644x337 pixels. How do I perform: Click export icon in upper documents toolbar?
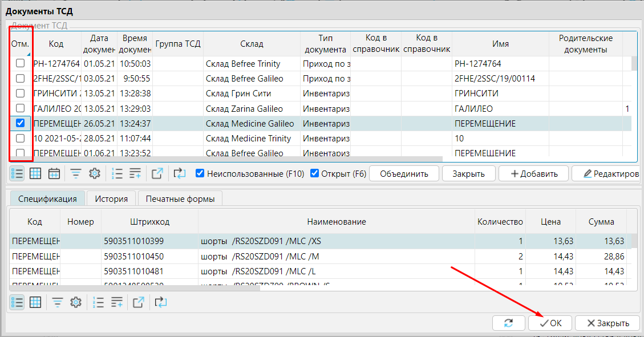click(x=157, y=174)
